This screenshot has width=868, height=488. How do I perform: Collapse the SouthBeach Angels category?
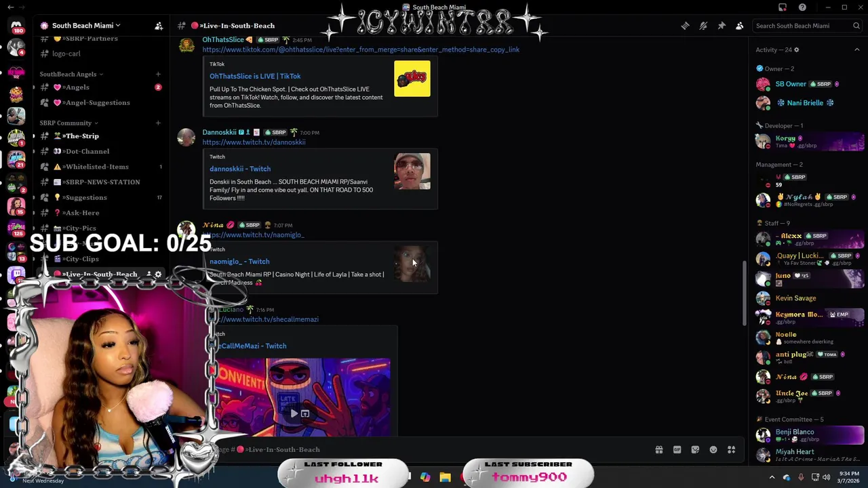pyautogui.click(x=71, y=74)
